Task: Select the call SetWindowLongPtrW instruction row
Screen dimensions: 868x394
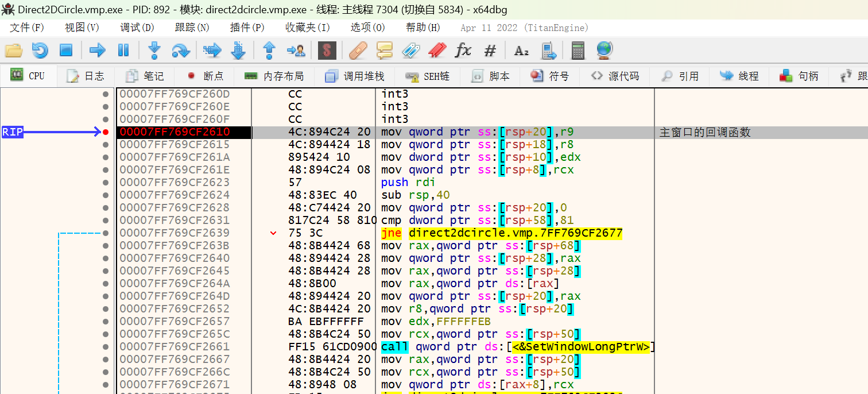Action: (x=517, y=347)
